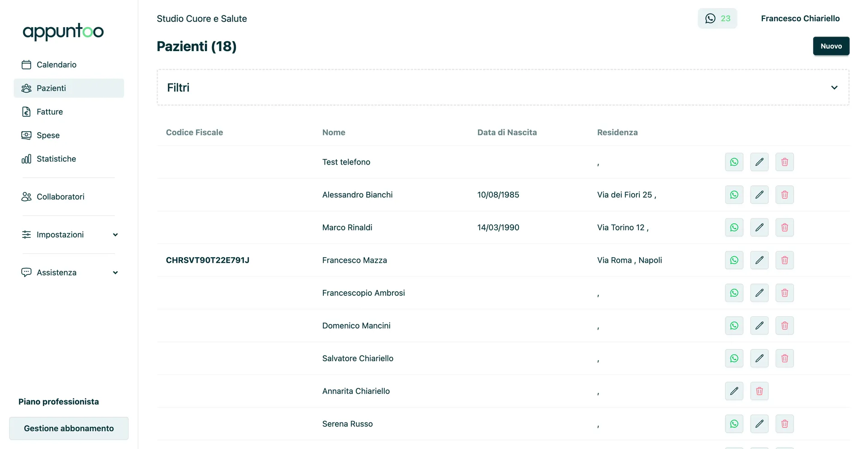This screenshot has width=868, height=449.
Task: Open the Fatture section
Action: [x=50, y=112]
